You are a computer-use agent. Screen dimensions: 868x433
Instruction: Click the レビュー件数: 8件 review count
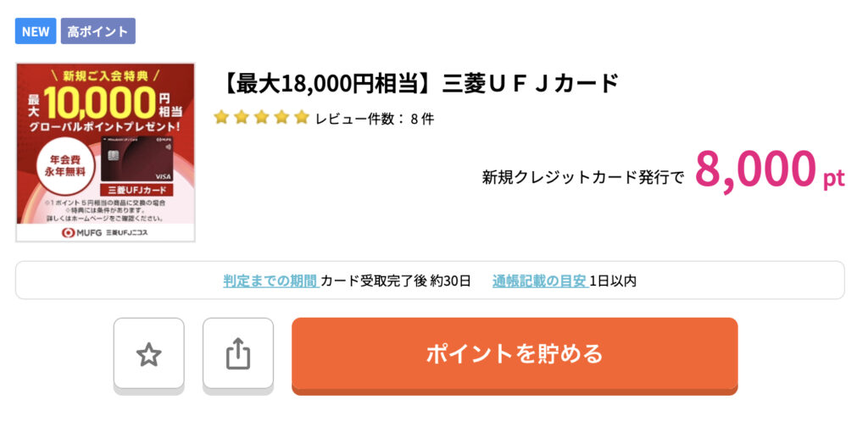375,119
